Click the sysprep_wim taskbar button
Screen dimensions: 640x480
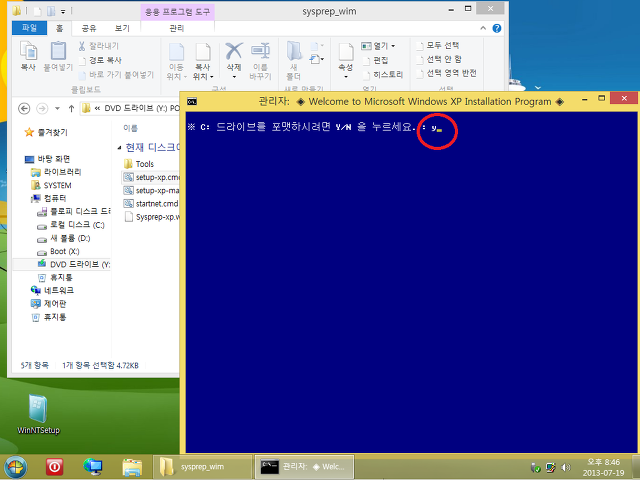[203, 467]
